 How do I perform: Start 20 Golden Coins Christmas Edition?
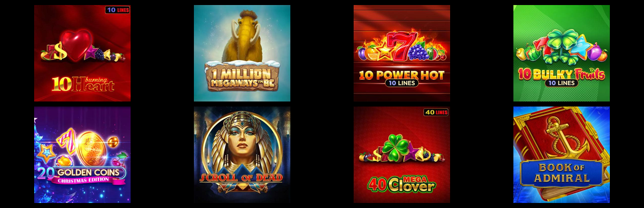click(82, 155)
